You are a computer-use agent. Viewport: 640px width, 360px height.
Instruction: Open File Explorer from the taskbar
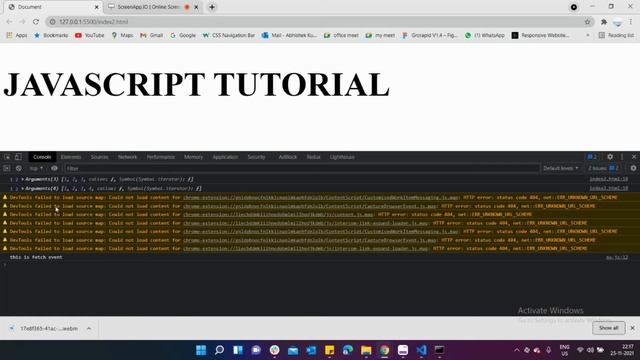click(x=366, y=350)
